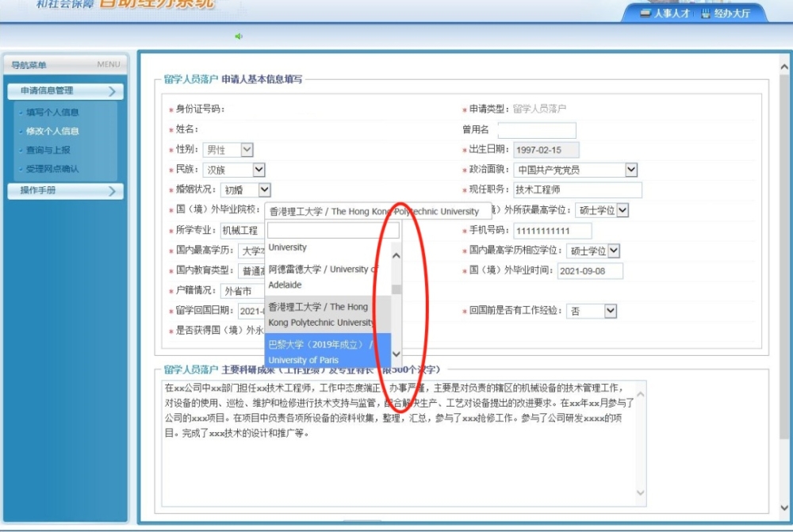Click the 手机号码 input field
This screenshot has height=532, width=793.
[x=553, y=231]
